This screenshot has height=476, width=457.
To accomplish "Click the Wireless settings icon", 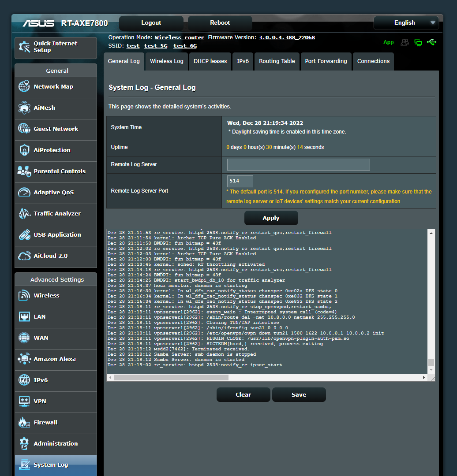I will coord(24,295).
